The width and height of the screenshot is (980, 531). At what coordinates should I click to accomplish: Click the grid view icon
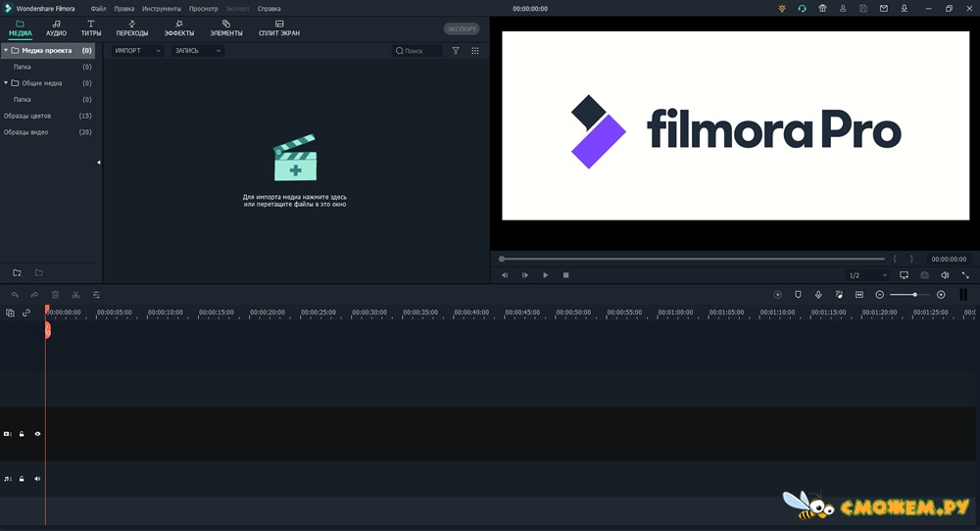pos(475,51)
